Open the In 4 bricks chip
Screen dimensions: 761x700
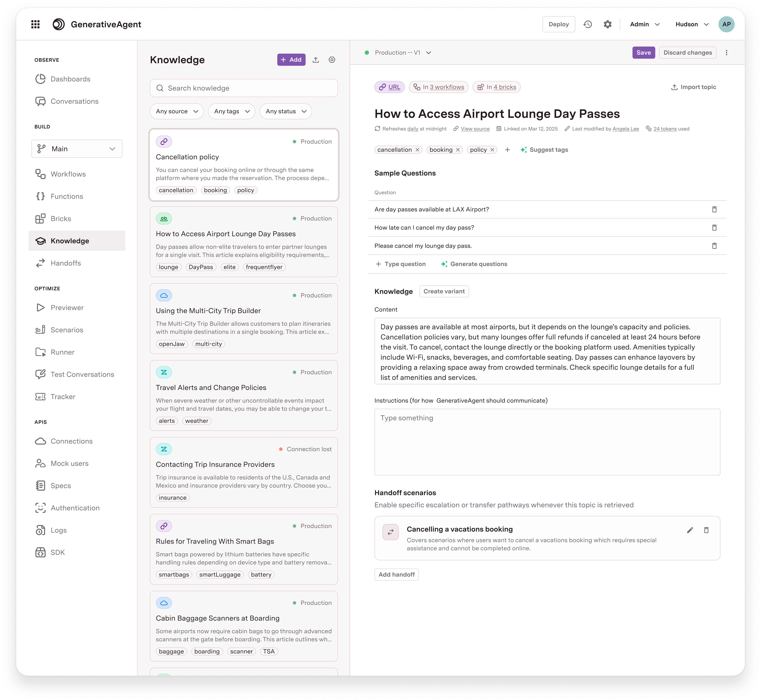pos(496,87)
